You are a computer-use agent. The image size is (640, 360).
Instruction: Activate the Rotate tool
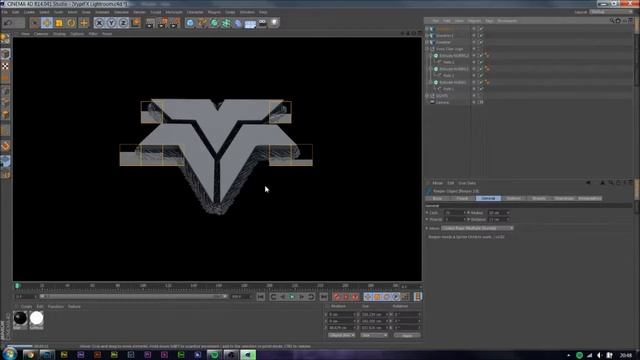coord(71,23)
